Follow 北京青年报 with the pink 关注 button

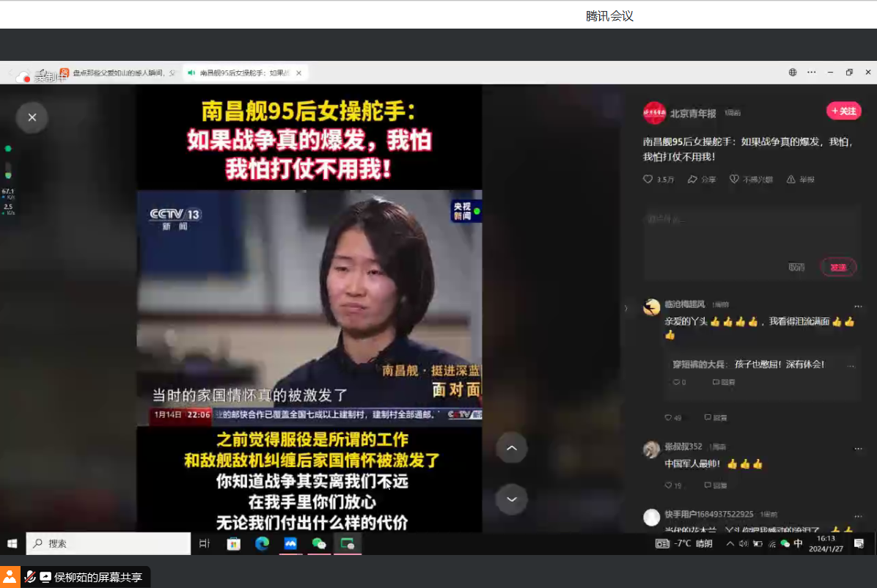coord(843,111)
